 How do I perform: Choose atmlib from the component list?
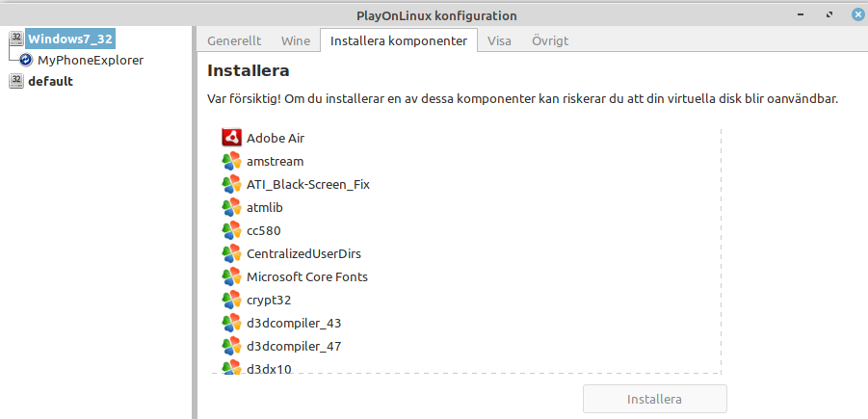[x=265, y=207]
